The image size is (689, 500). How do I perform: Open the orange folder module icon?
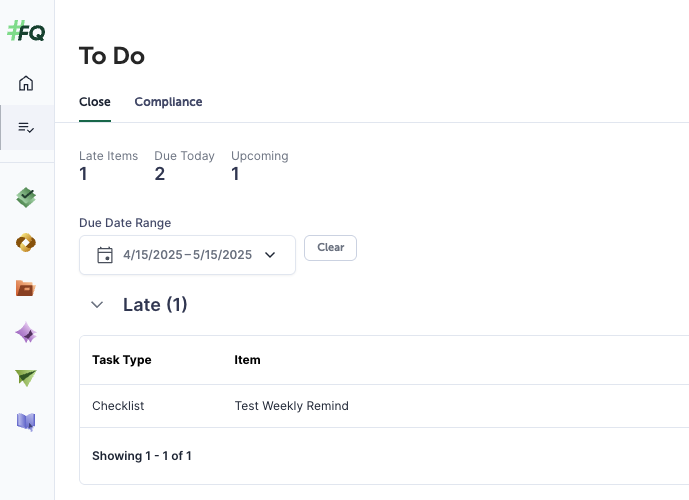pos(27,288)
